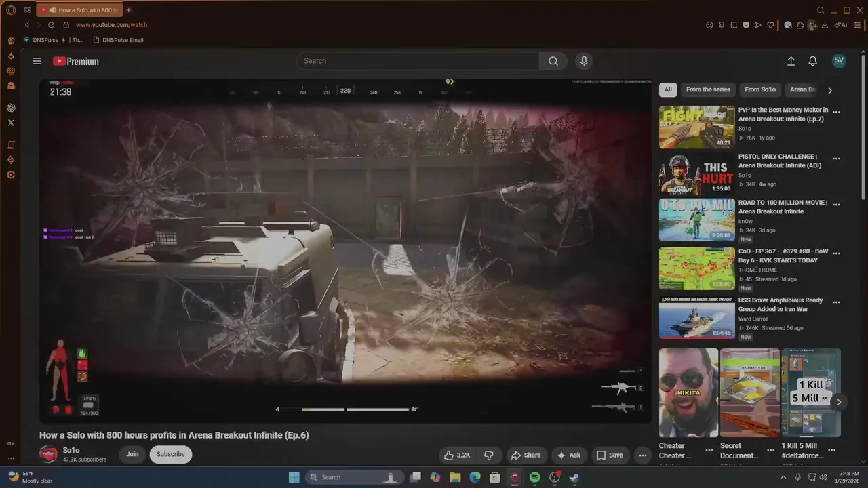Open more actions menu under the video
Viewport: 868px width, 488px height.
point(642,455)
